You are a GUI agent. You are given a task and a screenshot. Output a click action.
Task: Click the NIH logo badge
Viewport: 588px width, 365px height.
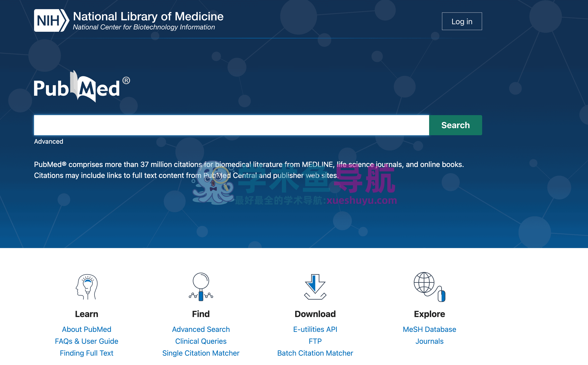[x=51, y=21]
